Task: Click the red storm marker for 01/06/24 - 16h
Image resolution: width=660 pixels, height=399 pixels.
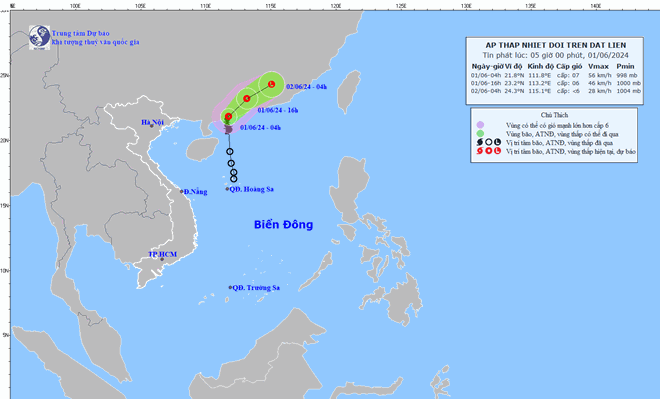Action: click(x=247, y=99)
